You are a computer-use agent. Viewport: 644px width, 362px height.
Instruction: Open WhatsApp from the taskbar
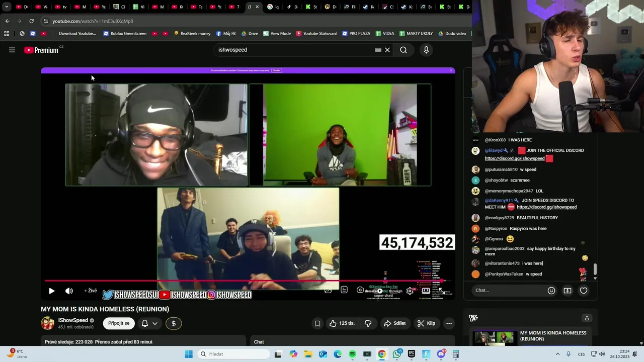(x=397, y=354)
